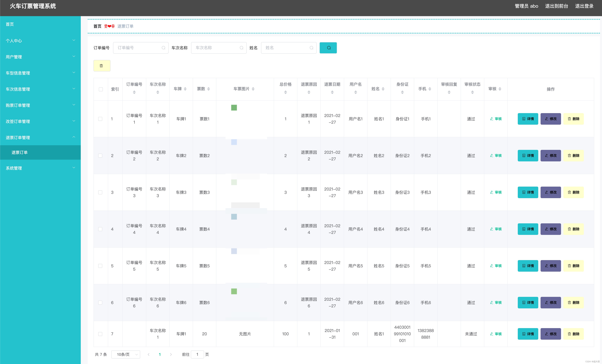Viewport: 602px width, 364px height.
Task: Open the 首页 sidebar menu item
Action: click(x=10, y=24)
